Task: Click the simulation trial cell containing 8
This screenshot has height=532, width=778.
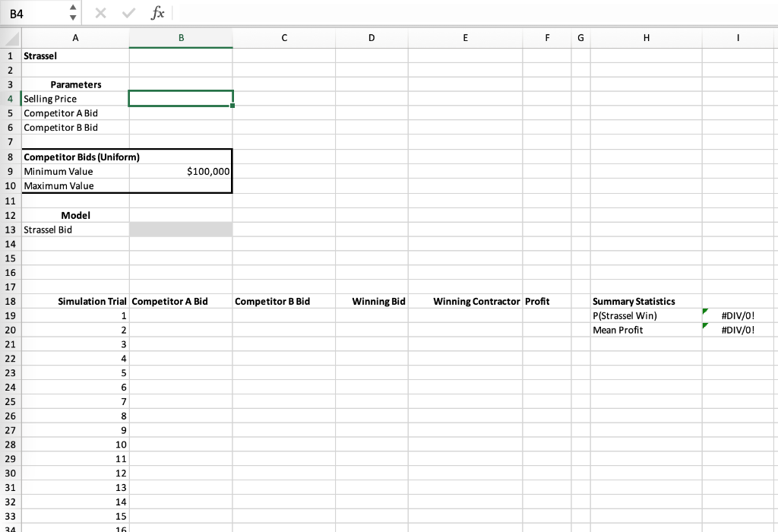Action: click(x=75, y=416)
